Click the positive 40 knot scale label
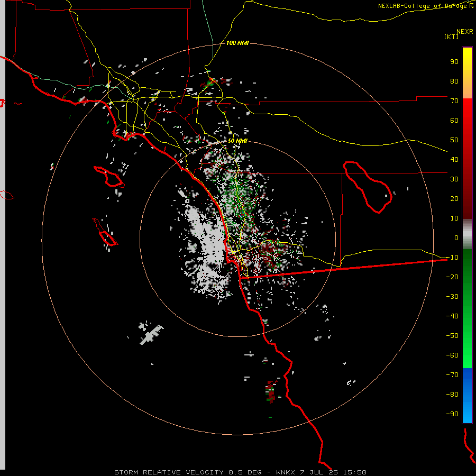The width and height of the screenshot is (476, 476). pos(454,160)
